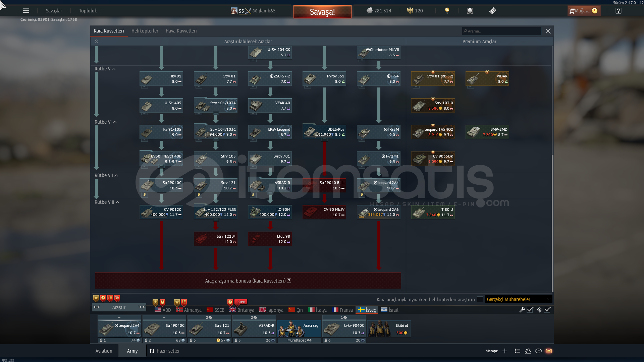Select the Strv 122B+ locked vehicle
Image resolution: width=644 pixels, height=362 pixels.
click(216, 239)
